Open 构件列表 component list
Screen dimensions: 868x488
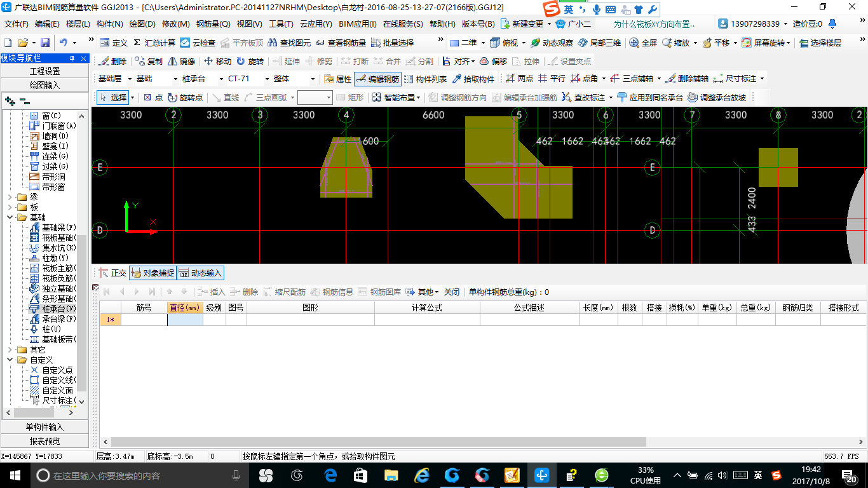click(425, 79)
